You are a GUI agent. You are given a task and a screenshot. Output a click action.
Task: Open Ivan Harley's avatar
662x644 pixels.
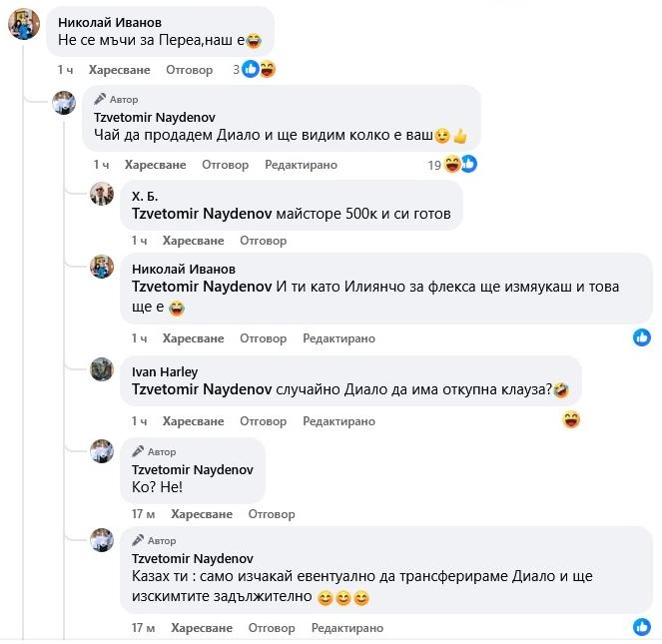[x=102, y=369]
